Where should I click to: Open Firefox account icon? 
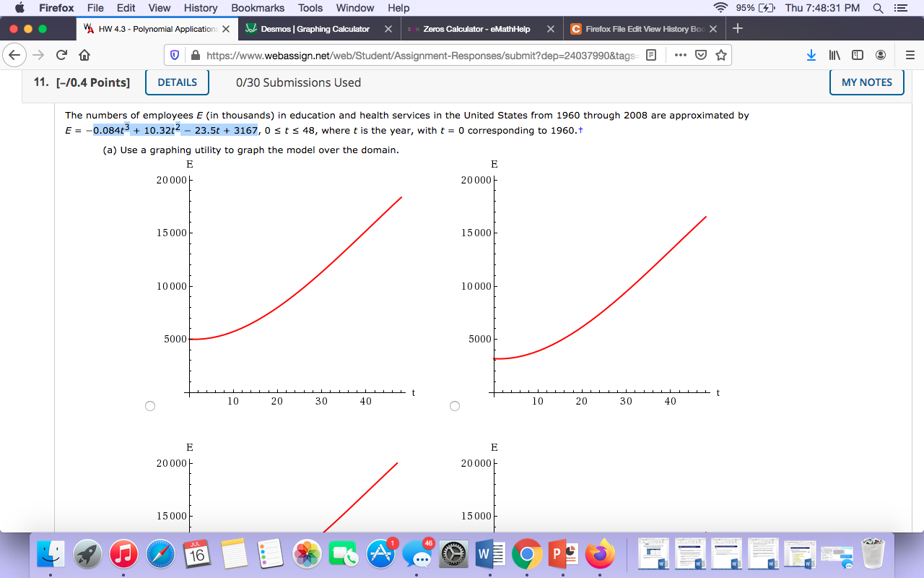pos(881,55)
